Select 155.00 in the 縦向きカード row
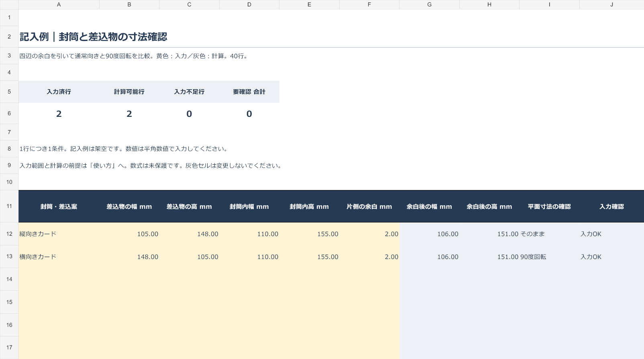The height and width of the screenshot is (359, 644). tap(309, 234)
